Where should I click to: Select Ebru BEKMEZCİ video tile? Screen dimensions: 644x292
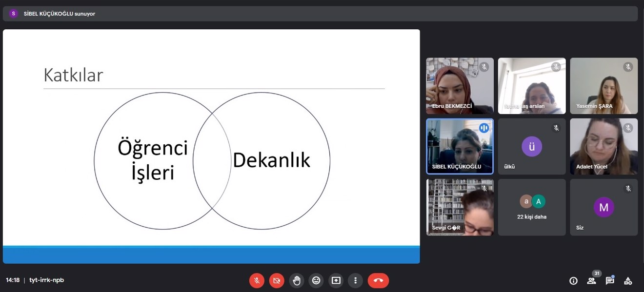tap(460, 86)
